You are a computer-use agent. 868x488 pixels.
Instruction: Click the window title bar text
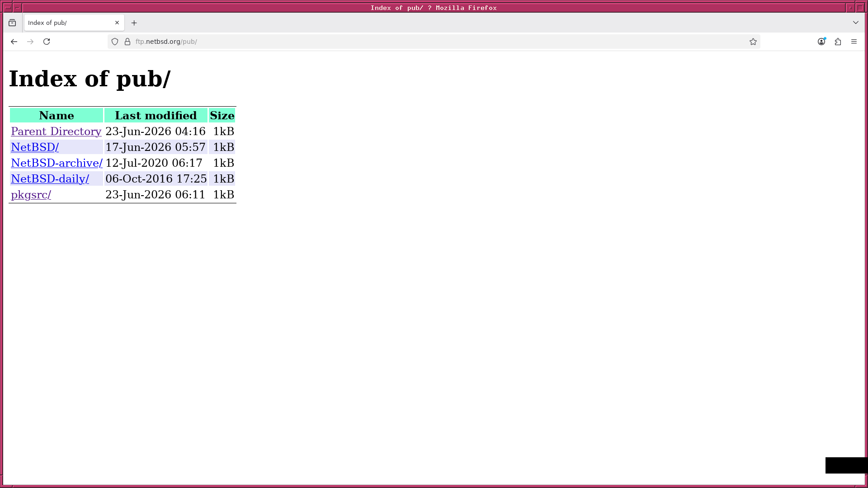434,8
